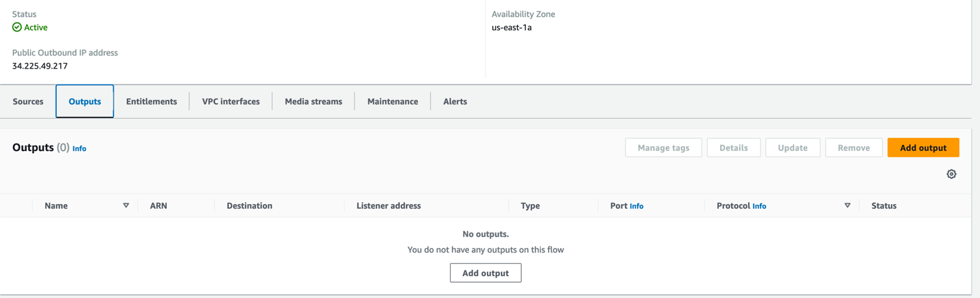Click the Remove button

tap(854, 148)
